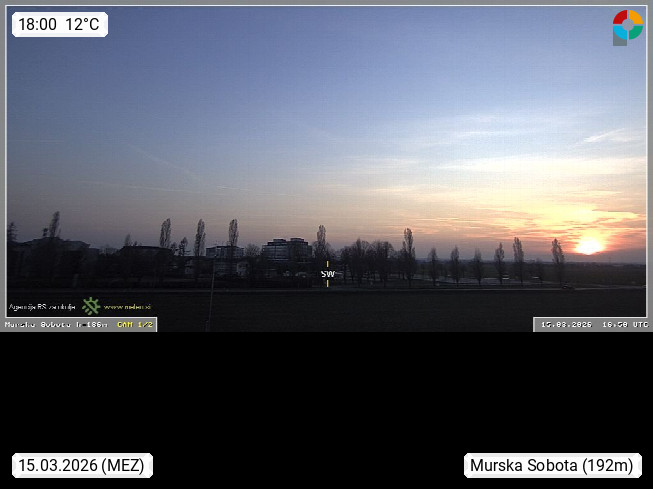Click the setting sun on the horizon
Viewport: 653px width, 489px height.
click(590, 245)
